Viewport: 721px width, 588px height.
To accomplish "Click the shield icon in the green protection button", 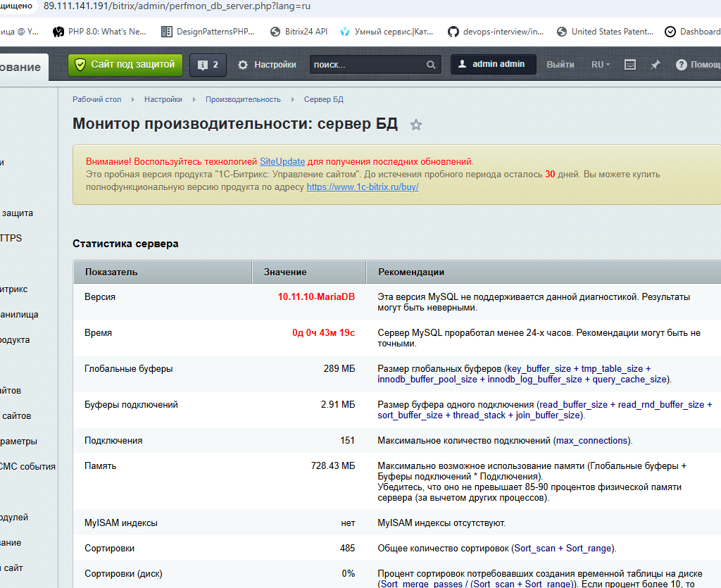I will click(x=80, y=65).
